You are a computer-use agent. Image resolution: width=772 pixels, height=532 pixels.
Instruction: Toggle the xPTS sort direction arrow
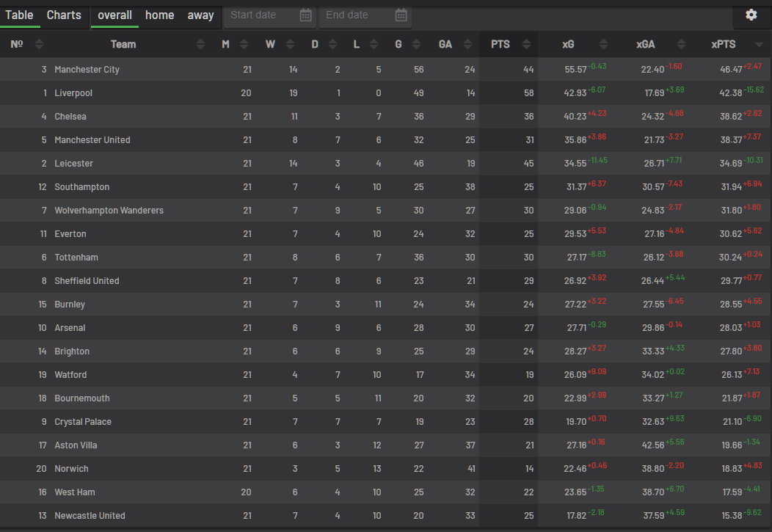pyautogui.click(x=759, y=45)
